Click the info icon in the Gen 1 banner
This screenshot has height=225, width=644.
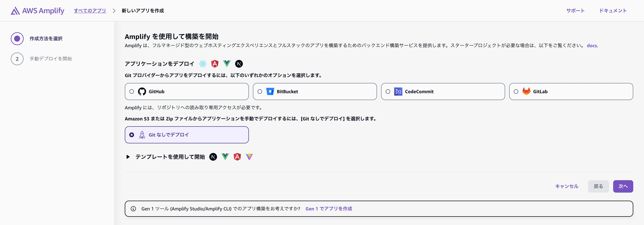pos(133,209)
